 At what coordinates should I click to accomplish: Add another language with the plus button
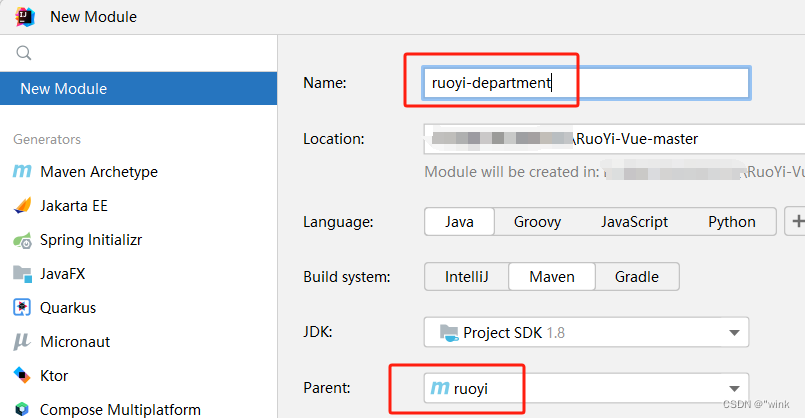(796, 221)
